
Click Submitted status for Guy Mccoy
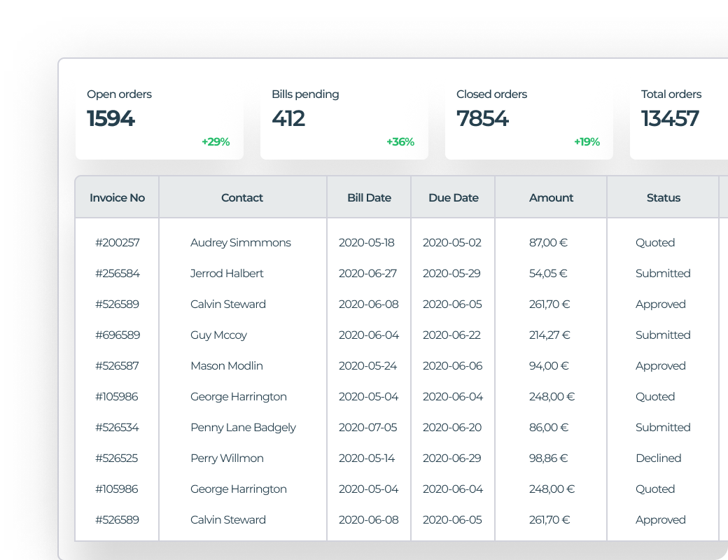click(663, 335)
